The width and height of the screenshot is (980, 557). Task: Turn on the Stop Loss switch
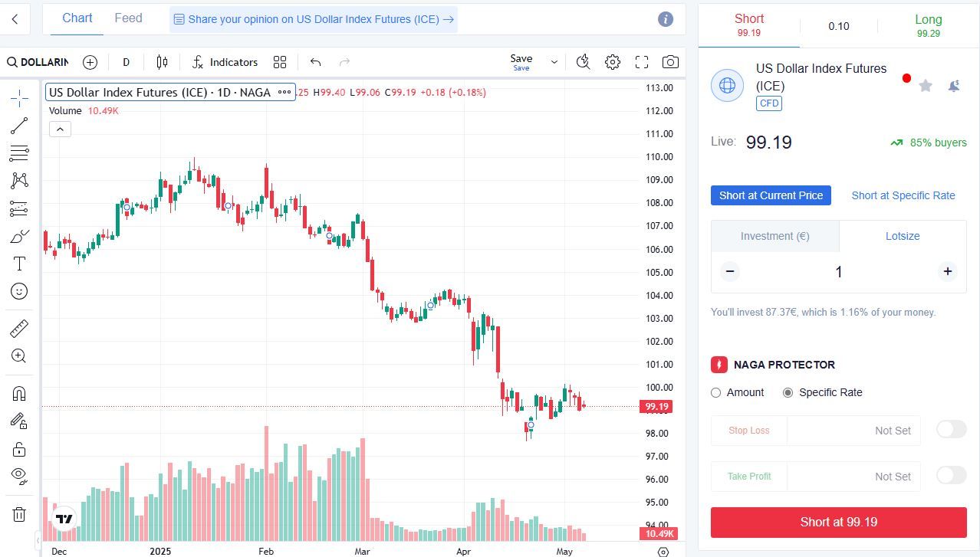click(950, 429)
